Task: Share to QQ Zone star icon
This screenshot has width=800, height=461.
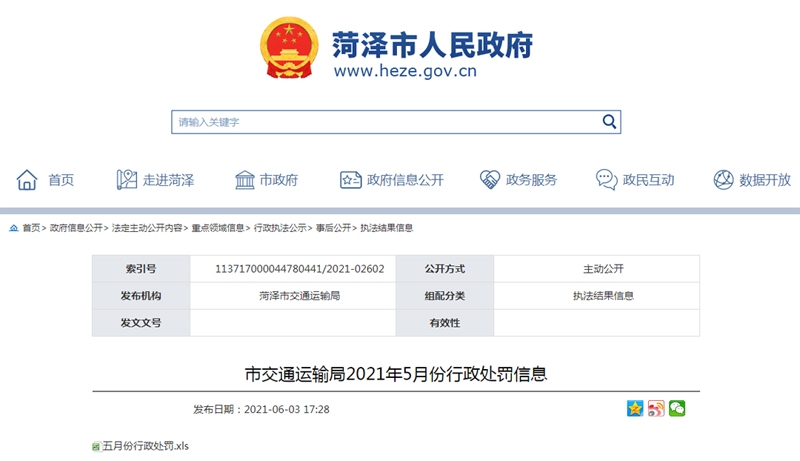Action: coord(634,408)
